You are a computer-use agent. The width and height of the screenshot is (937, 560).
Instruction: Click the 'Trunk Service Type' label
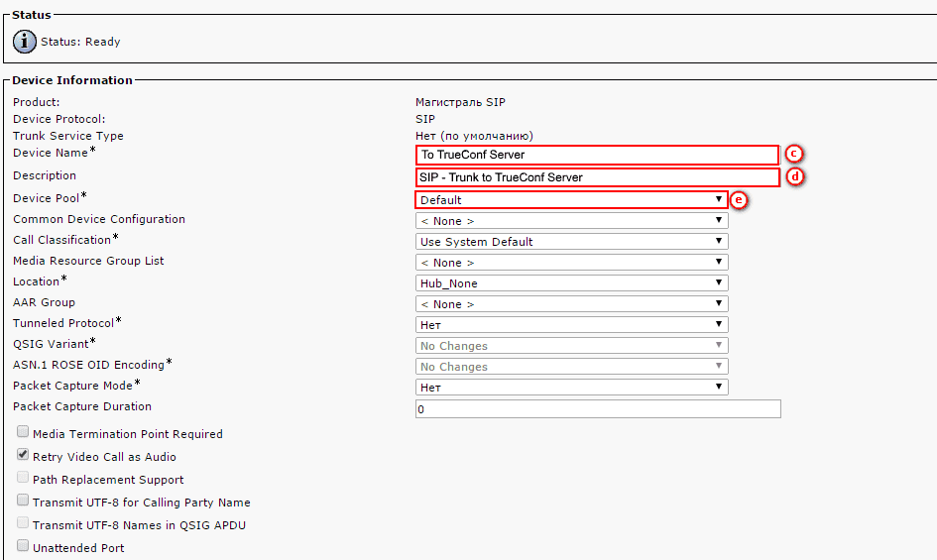point(68,136)
